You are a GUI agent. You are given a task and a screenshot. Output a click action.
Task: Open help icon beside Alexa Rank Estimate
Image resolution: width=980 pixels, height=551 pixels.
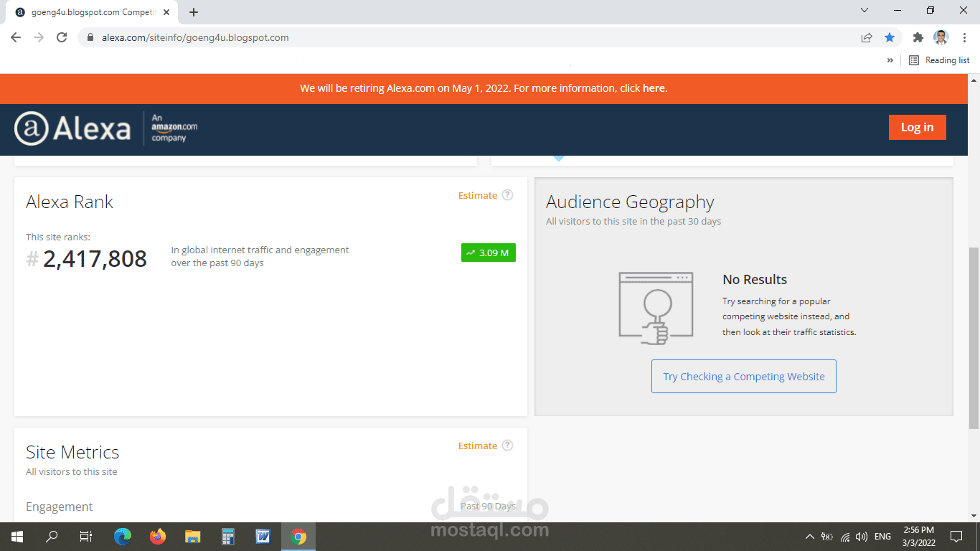[507, 195]
